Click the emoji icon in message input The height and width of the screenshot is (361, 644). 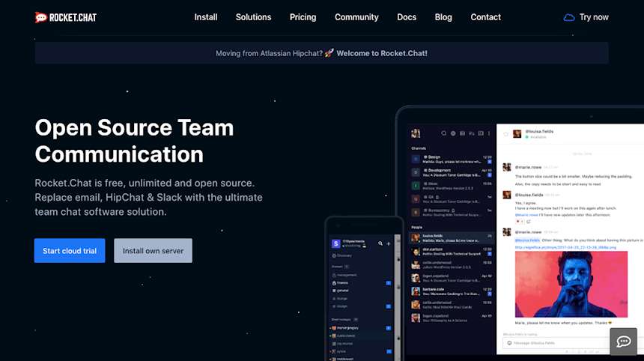[509, 343]
